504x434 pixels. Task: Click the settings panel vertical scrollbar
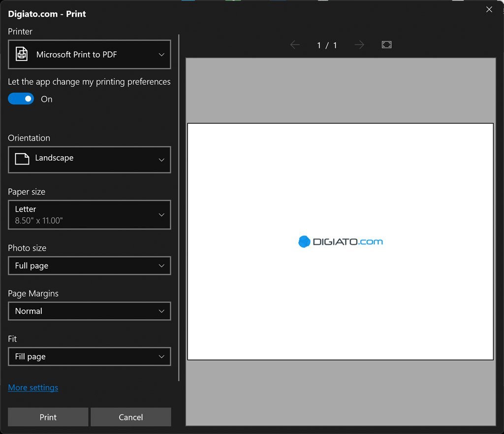(x=179, y=208)
